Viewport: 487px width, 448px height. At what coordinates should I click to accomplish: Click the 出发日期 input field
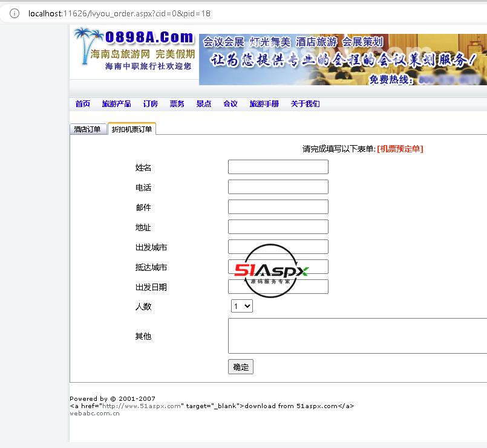278,287
